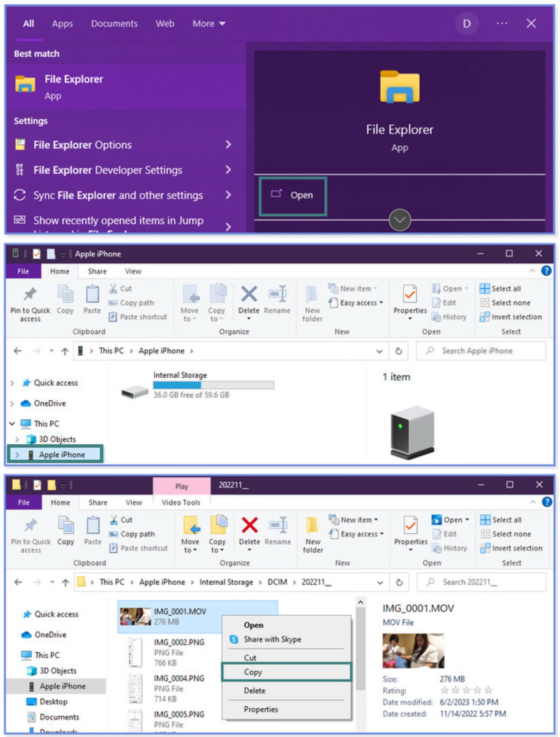Viewport: 560px width, 737px height.
Task: Collapse the ribbon in Apple iPhone window
Action: pyautogui.click(x=532, y=271)
